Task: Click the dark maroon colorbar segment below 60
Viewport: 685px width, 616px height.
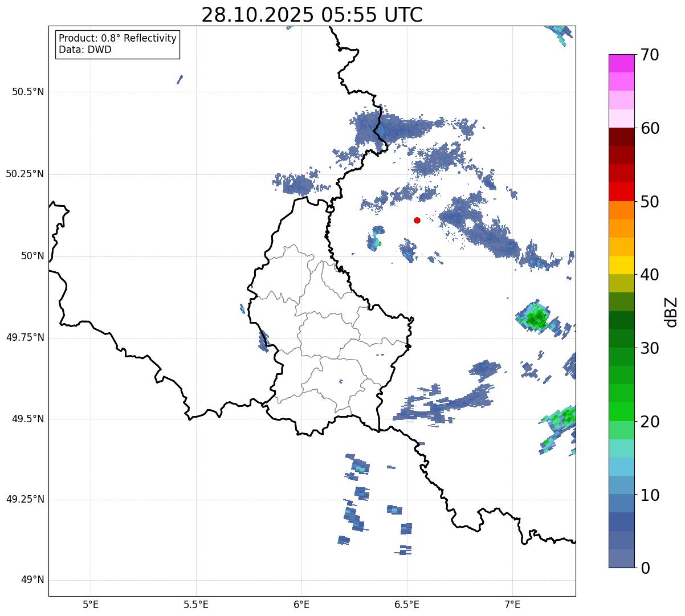Action: pyautogui.click(x=622, y=137)
